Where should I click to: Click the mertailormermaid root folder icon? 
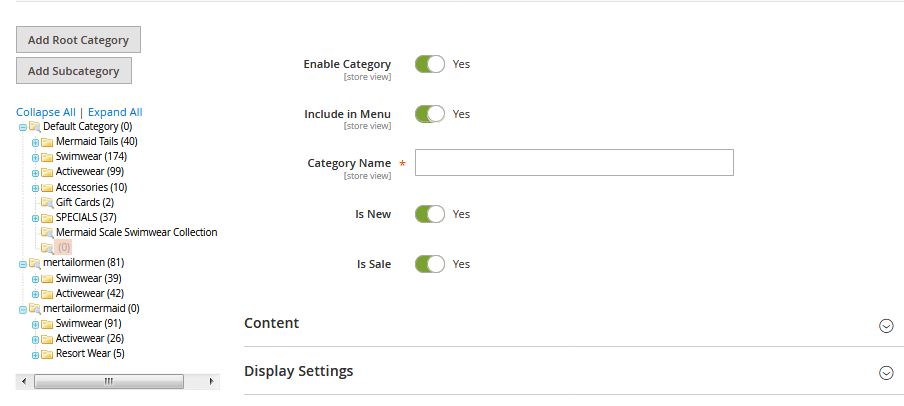click(x=35, y=309)
